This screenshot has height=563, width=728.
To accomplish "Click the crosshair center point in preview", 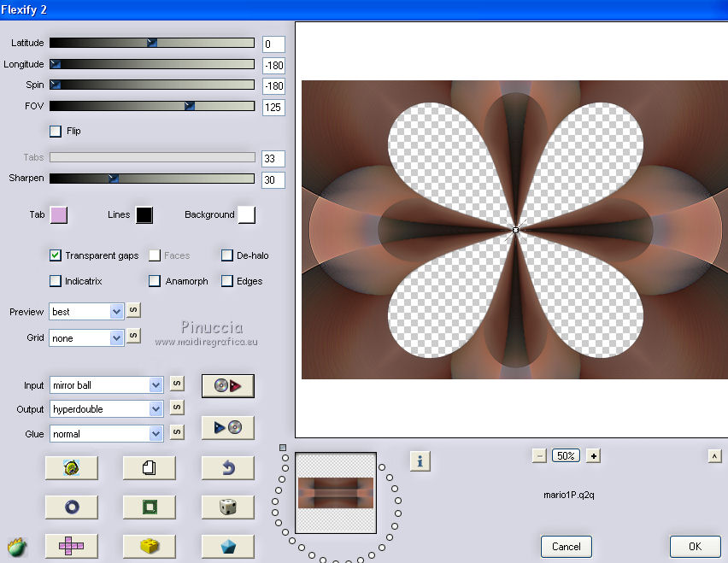I will click(x=515, y=230).
